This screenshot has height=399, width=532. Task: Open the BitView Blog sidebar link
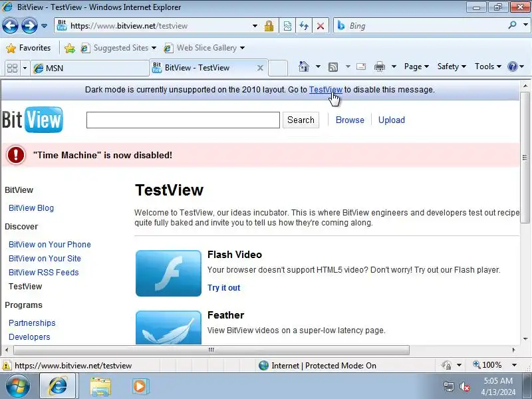coord(31,208)
